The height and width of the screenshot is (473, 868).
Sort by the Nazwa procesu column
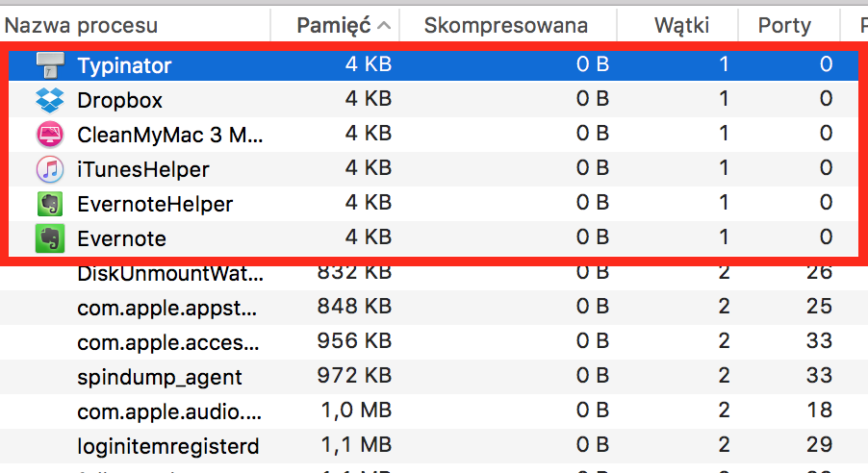(81, 25)
